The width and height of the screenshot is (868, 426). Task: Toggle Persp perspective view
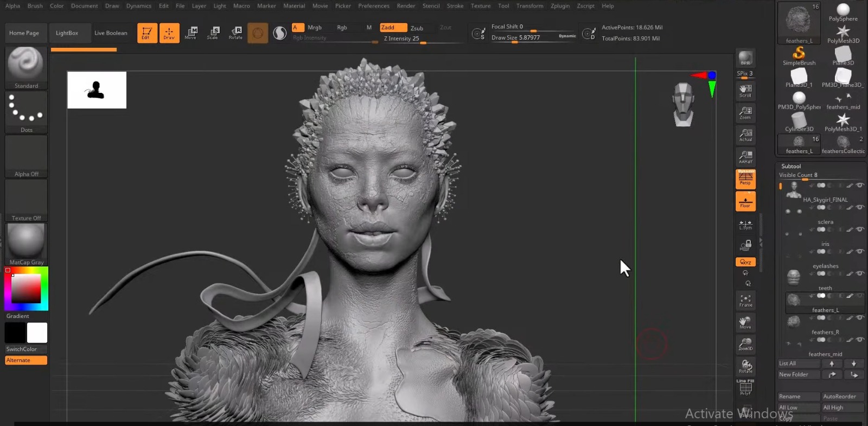coord(745,179)
